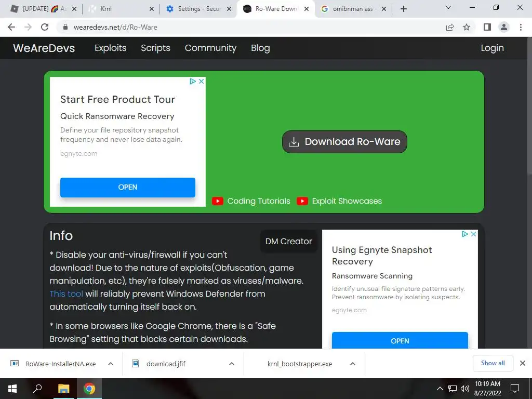Open the Community nav item

[210, 48]
